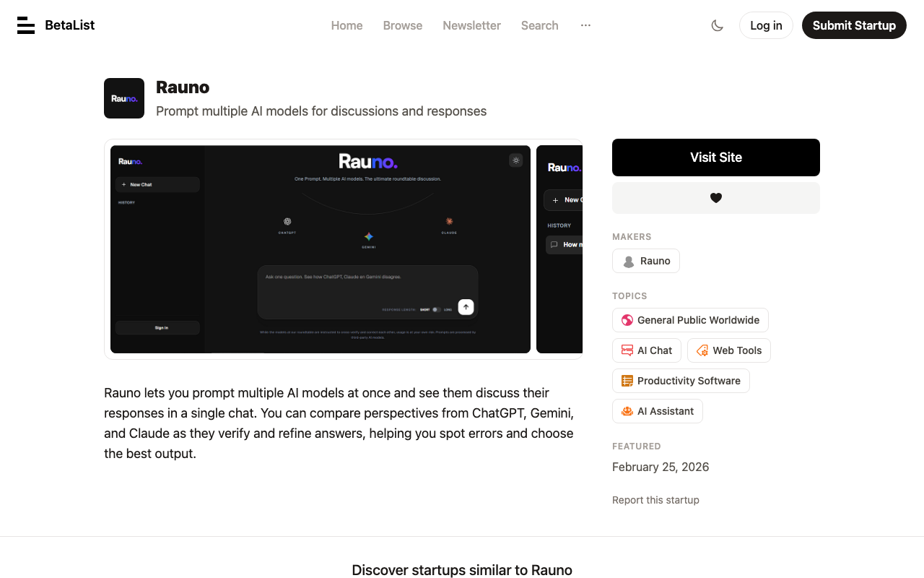Open the Newsletter nav item
This screenshot has width=924, height=578.
(471, 25)
